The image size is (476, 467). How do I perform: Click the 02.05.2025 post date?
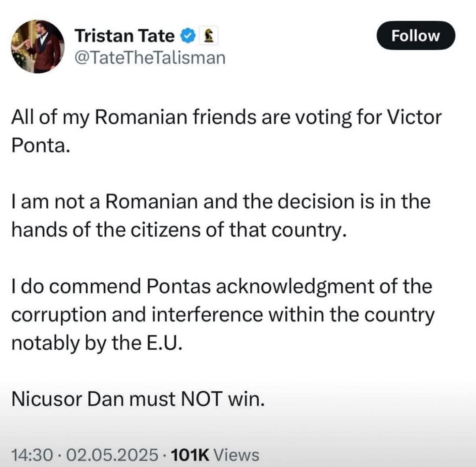(112, 455)
